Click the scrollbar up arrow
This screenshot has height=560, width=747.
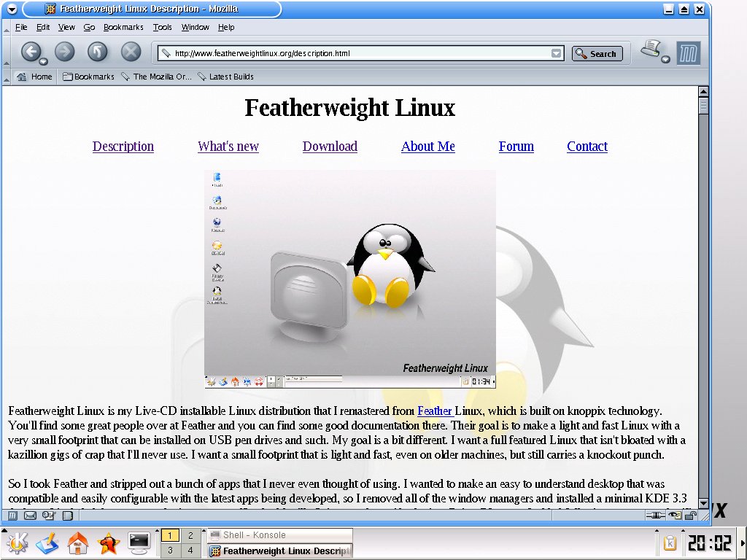703,91
